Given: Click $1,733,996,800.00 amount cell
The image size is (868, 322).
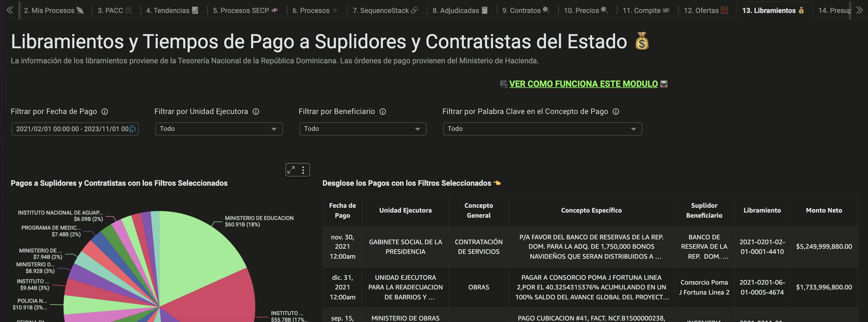Looking at the screenshot, I should point(824,287).
